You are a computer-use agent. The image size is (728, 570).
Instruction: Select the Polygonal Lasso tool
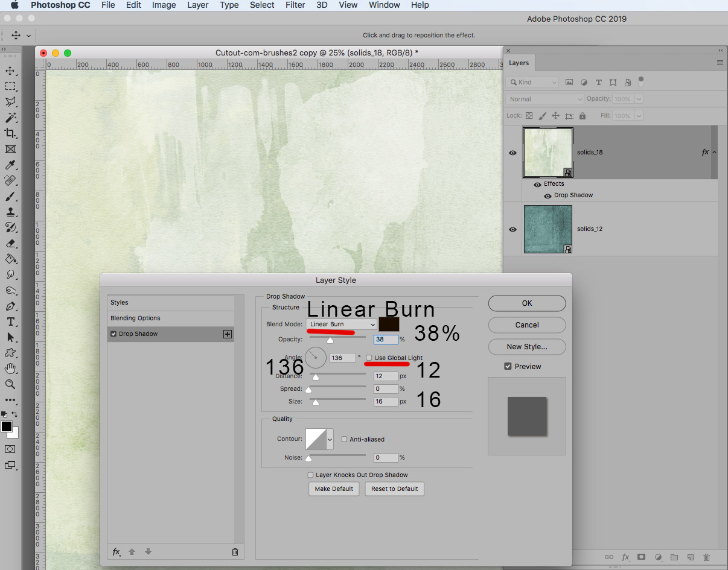click(10, 103)
